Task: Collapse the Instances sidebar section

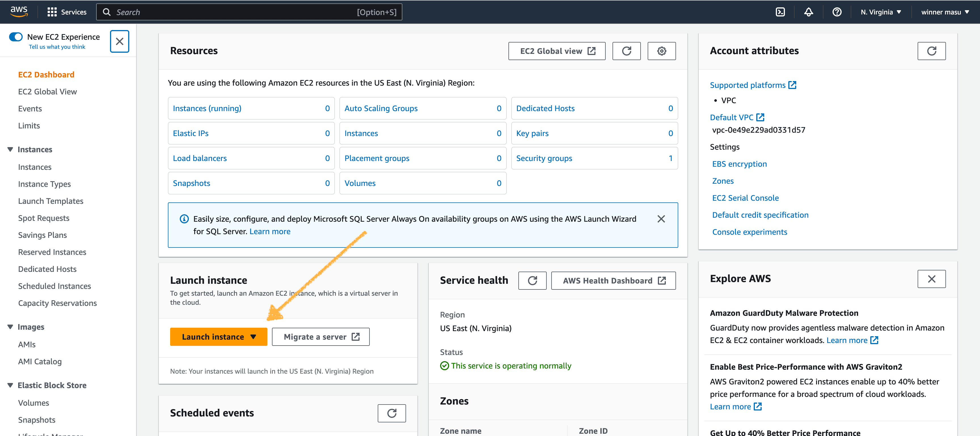Action: point(10,149)
